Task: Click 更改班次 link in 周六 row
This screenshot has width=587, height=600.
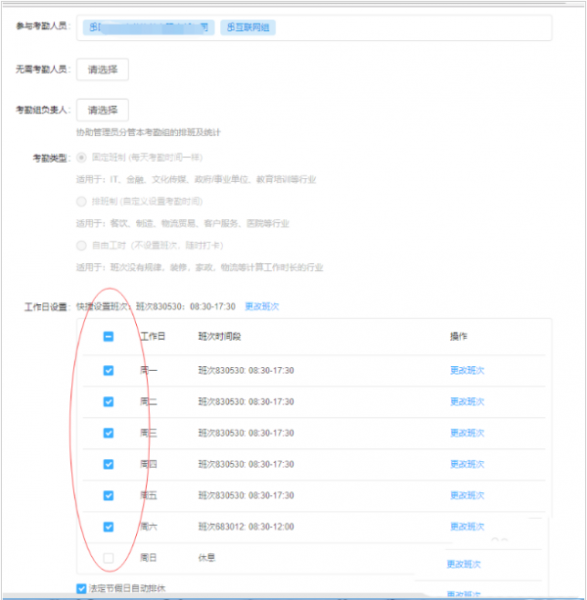Action: [467, 527]
